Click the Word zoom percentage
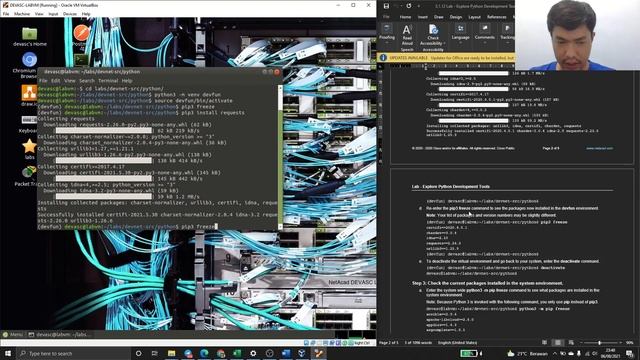The height and width of the screenshot is (360, 640). click(630, 342)
